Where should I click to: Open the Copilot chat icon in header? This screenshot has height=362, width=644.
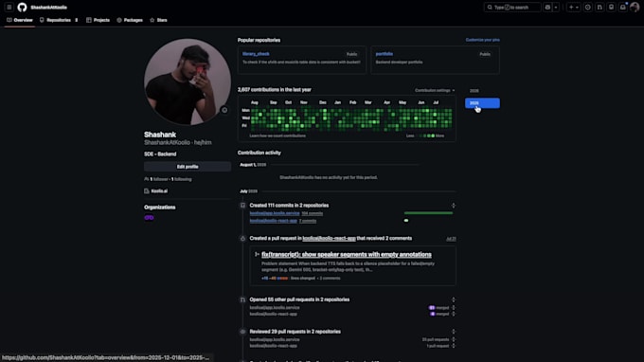[x=547, y=8]
